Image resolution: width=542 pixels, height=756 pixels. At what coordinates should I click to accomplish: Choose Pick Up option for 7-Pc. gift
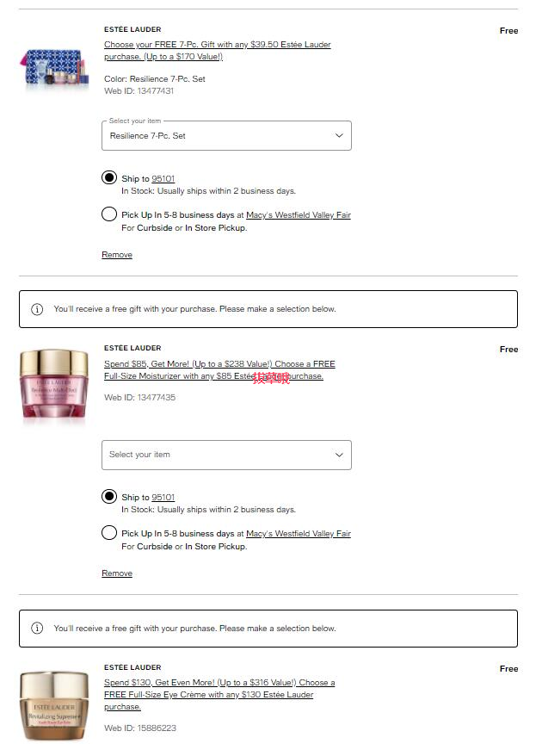pyautogui.click(x=109, y=214)
